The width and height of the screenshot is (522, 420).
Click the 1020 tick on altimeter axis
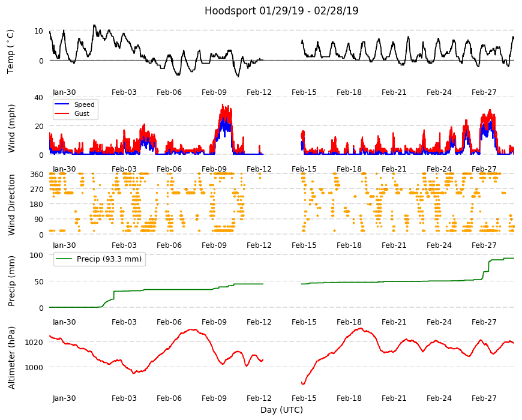click(34, 342)
